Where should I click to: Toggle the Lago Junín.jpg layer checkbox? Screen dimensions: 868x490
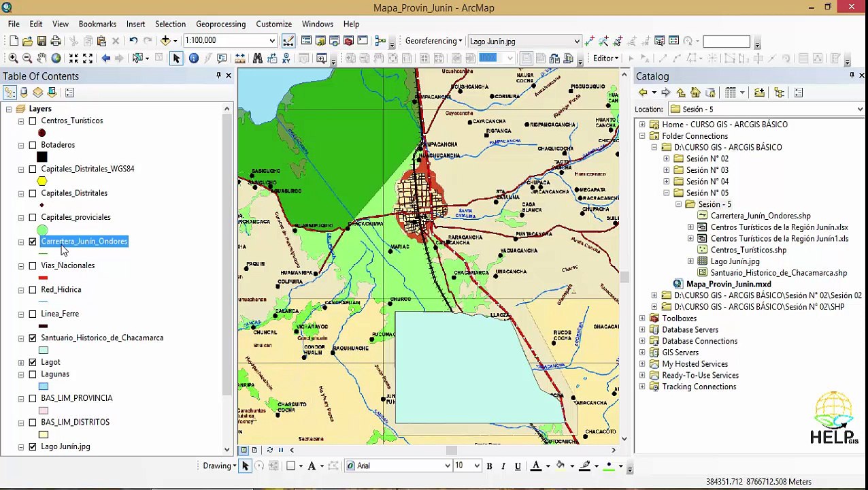click(x=33, y=447)
